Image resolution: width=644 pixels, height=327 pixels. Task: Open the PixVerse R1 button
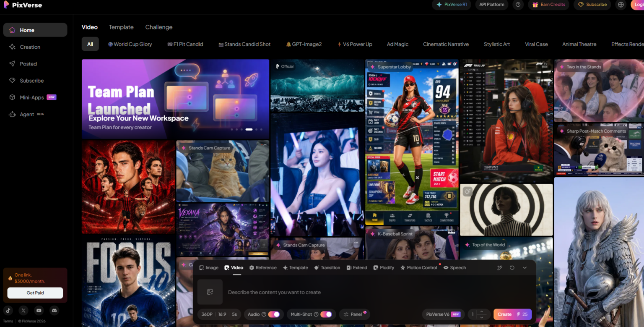(x=452, y=5)
